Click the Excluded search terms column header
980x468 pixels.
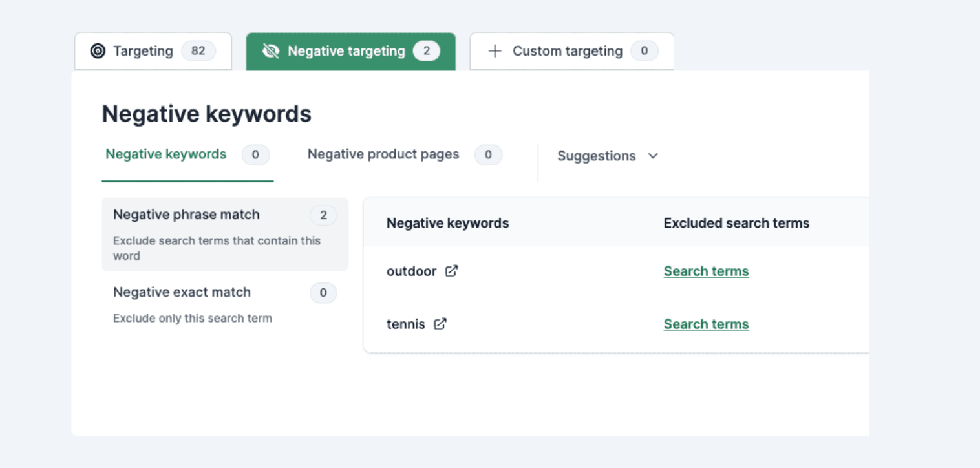(x=736, y=223)
